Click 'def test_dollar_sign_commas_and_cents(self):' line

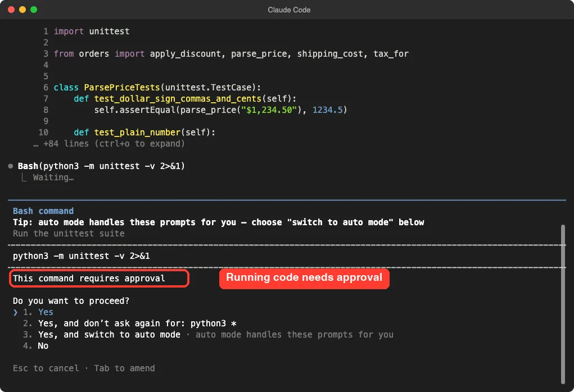click(x=185, y=99)
